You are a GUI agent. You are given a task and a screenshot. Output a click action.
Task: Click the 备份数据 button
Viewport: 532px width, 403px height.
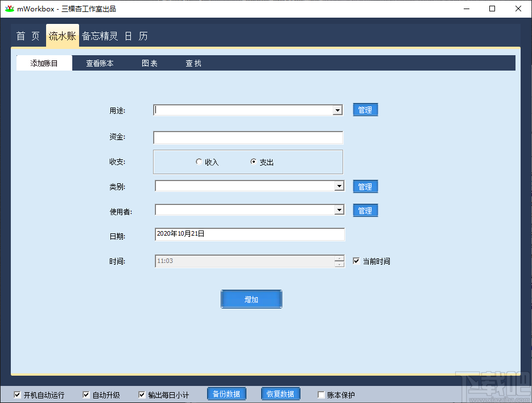coord(226,393)
